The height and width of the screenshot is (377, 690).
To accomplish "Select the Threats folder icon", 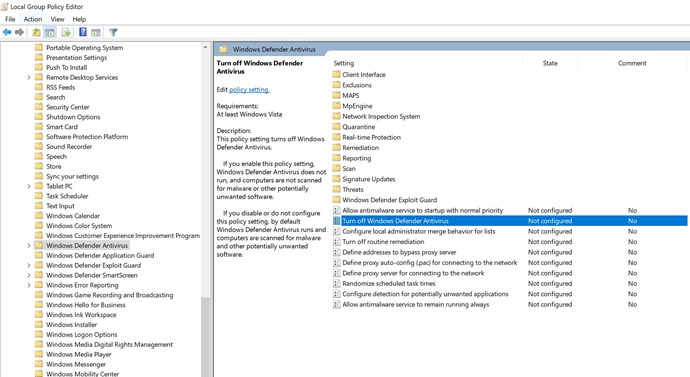I will click(337, 189).
